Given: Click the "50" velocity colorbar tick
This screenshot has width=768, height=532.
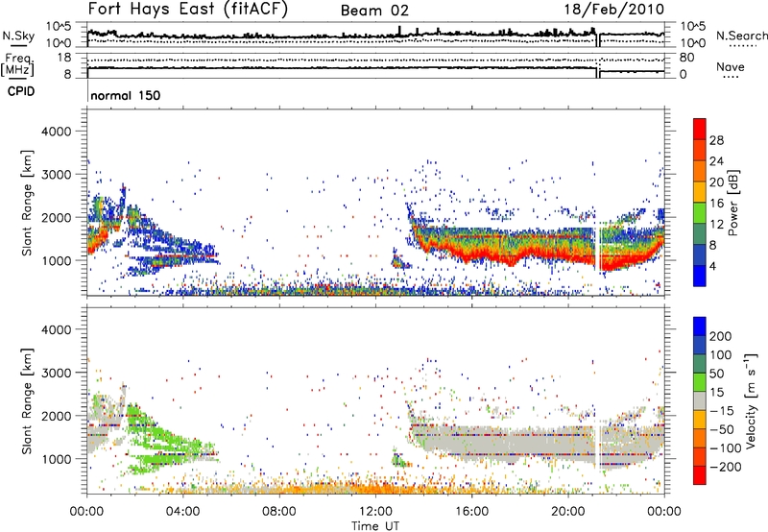Looking at the screenshot, I should click(x=717, y=374).
